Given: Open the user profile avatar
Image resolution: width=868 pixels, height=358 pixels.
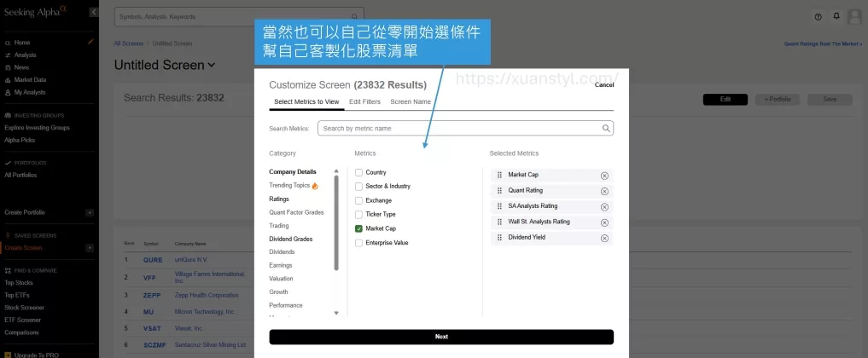Looking at the screenshot, I should pos(854,16).
